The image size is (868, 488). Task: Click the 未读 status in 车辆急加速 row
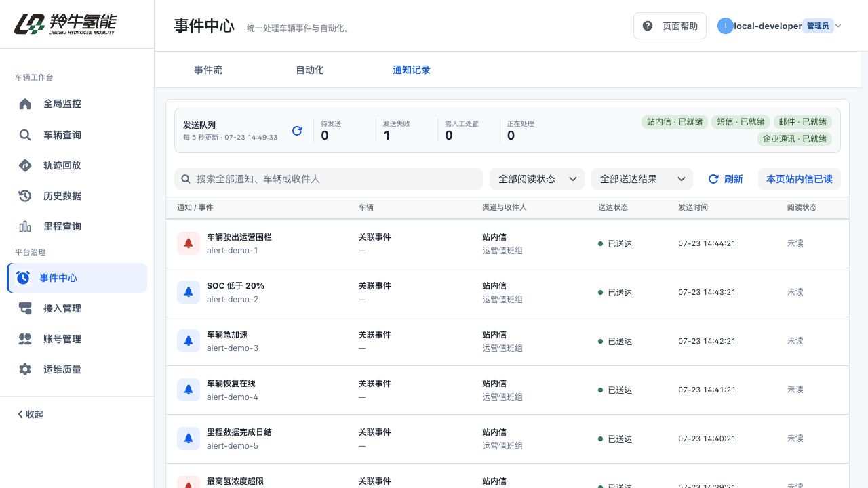point(795,341)
